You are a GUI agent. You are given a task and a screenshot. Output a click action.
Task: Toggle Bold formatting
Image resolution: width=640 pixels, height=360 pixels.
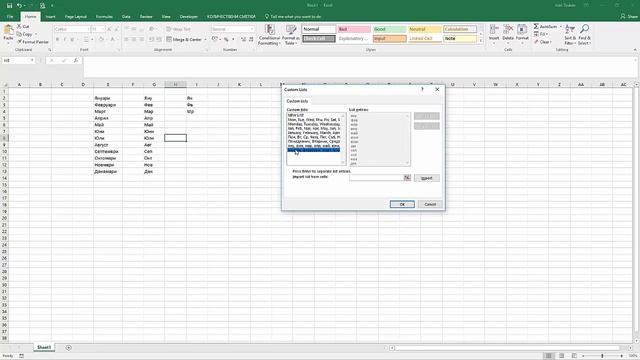click(58, 40)
